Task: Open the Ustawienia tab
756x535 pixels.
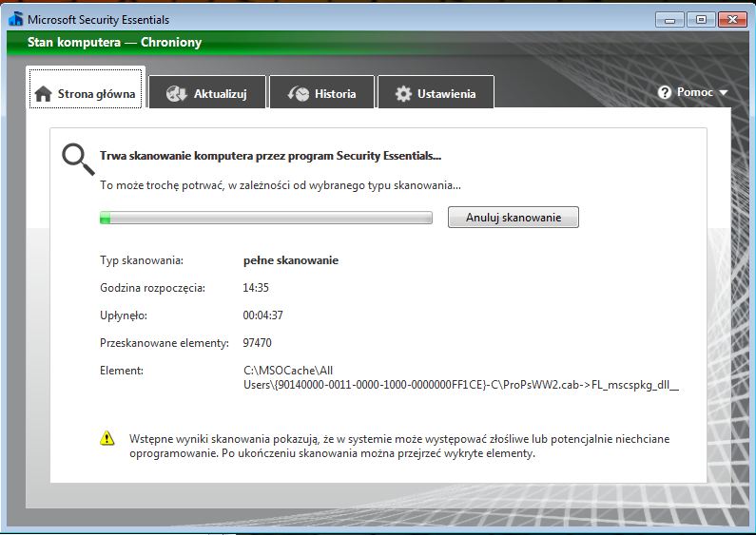Action: pos(436,92)
